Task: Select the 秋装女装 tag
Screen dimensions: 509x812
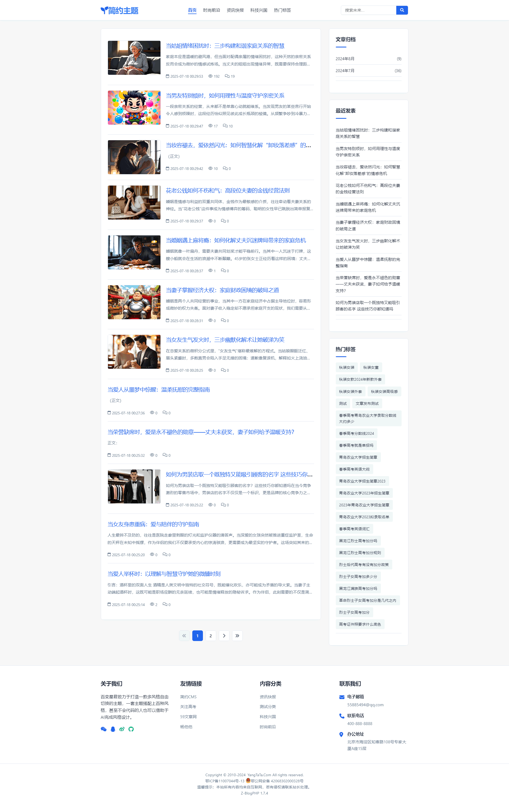Action: tap(346, 367)
